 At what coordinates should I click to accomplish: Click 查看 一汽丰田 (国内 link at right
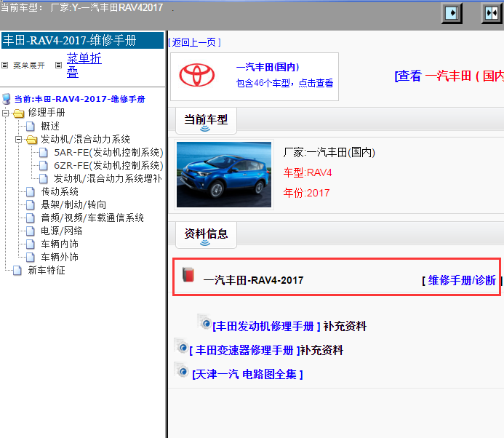pos(449,76)
